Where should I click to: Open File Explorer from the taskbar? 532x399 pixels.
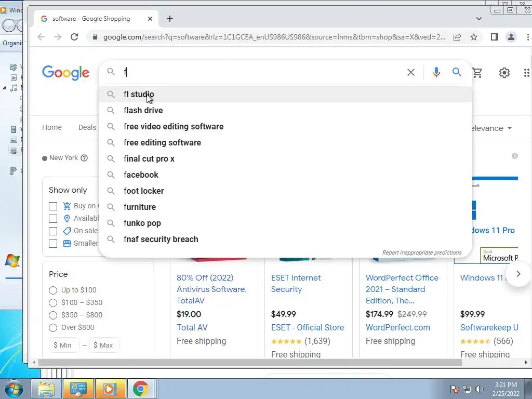(46, 389)
